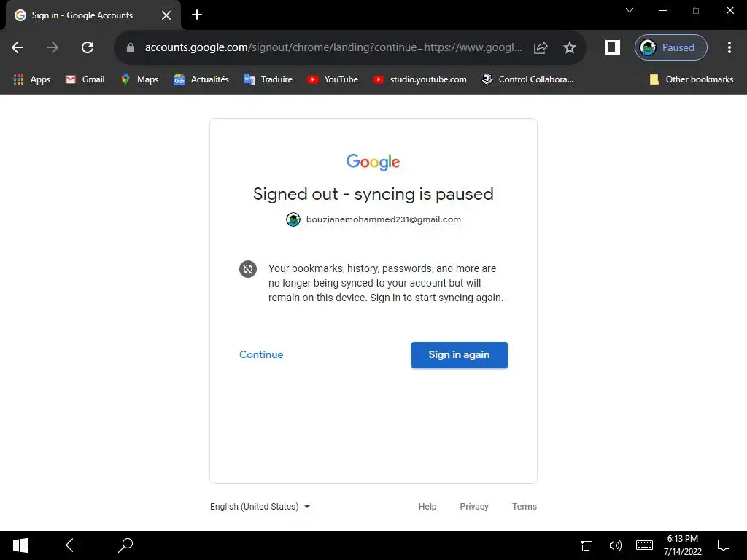
Task: View site information via the lock icon
Action: (x=131, y=47)
